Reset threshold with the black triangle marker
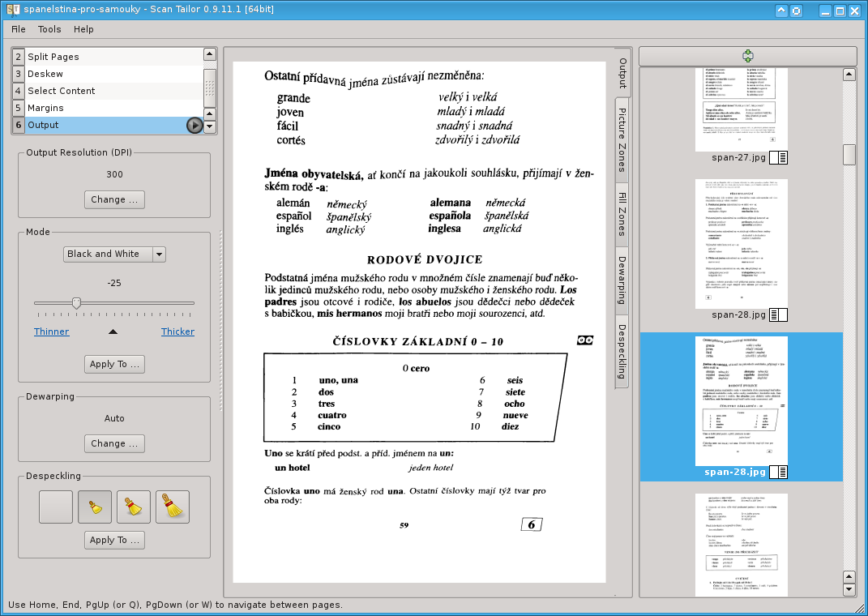Screen dimensions: 868x616 tap(113, 332)
